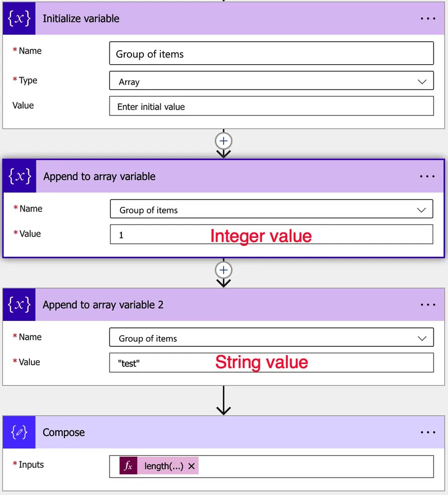Image resolution: width=448 pixels, height=495 pixels.
Task: Click the Name field containing Group of items
Action: [271, 54]
